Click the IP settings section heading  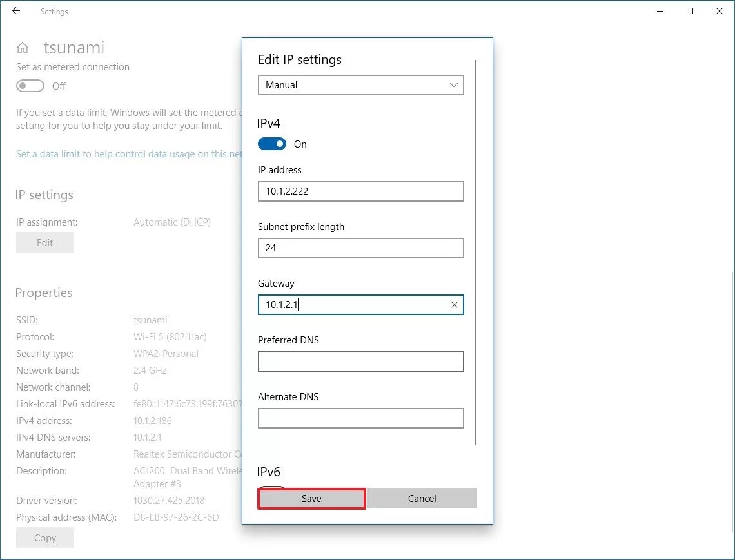click(x=44, y=195)
